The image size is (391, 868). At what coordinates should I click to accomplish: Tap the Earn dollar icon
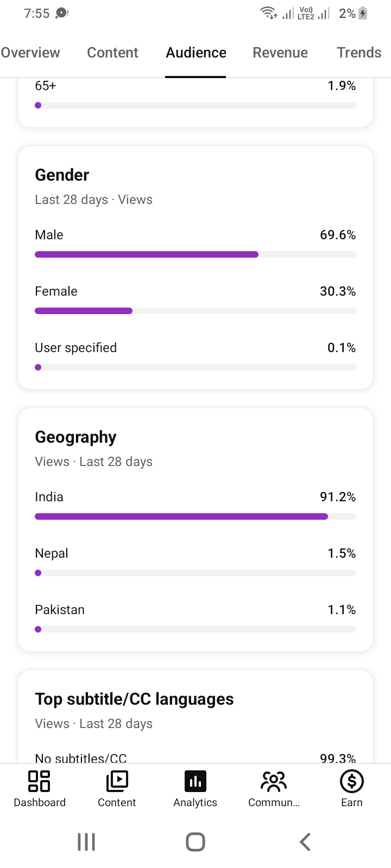pos(352,781)
